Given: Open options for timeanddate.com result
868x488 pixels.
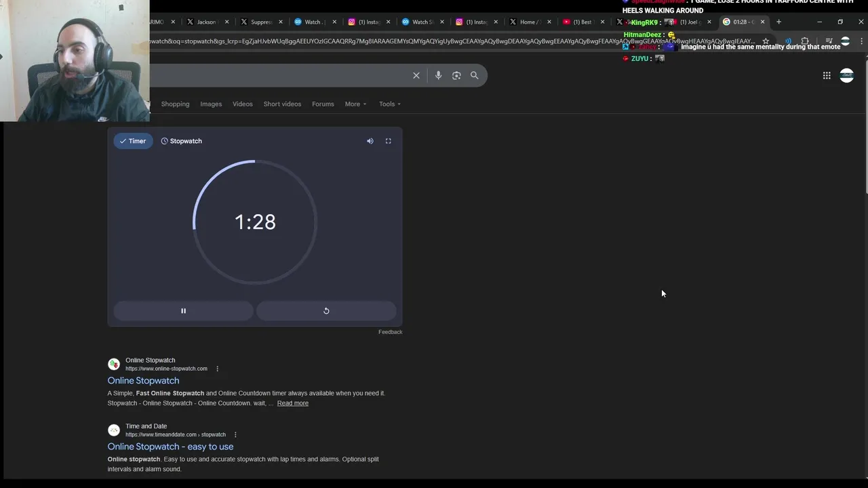Looking at the screenshot, I should click(235, 434).
